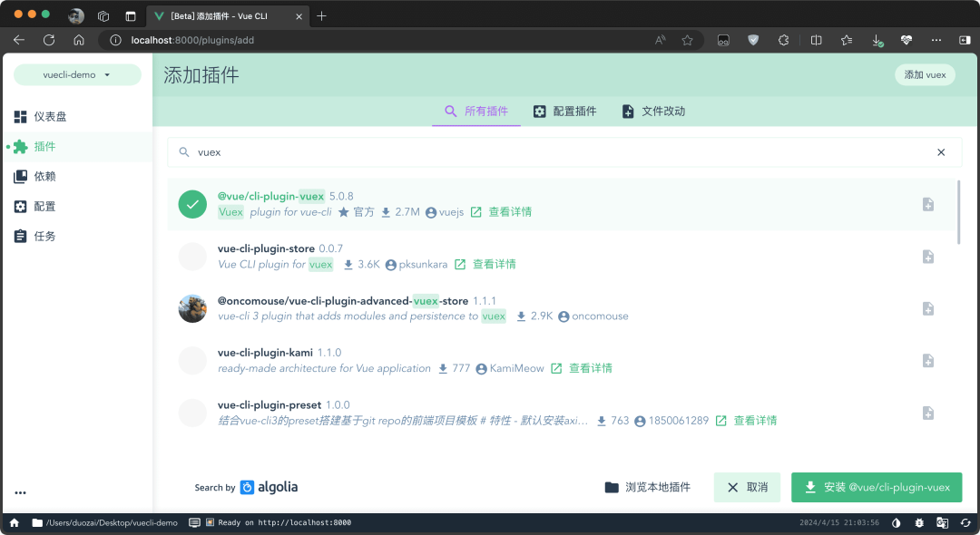The width and height of the screenshot is (980, 535).
Task: Click the file icon on vue-cli-plugin-preset row
Action: [x=928, y=413]
